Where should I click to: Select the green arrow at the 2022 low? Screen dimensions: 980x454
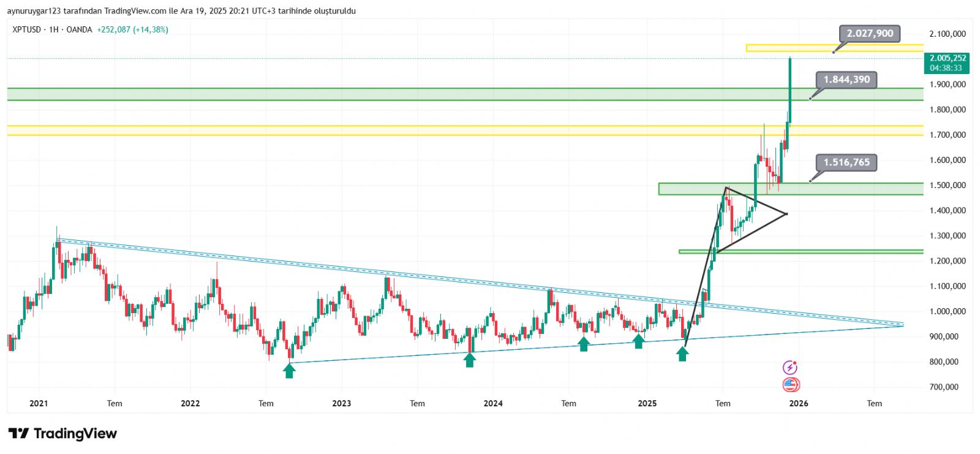[x=289, y=370]
